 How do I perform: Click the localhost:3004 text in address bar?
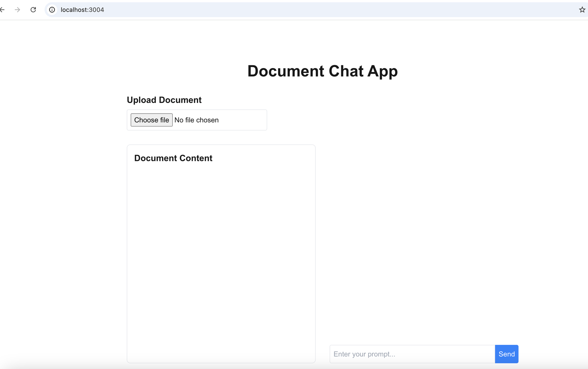pos(82,10)
